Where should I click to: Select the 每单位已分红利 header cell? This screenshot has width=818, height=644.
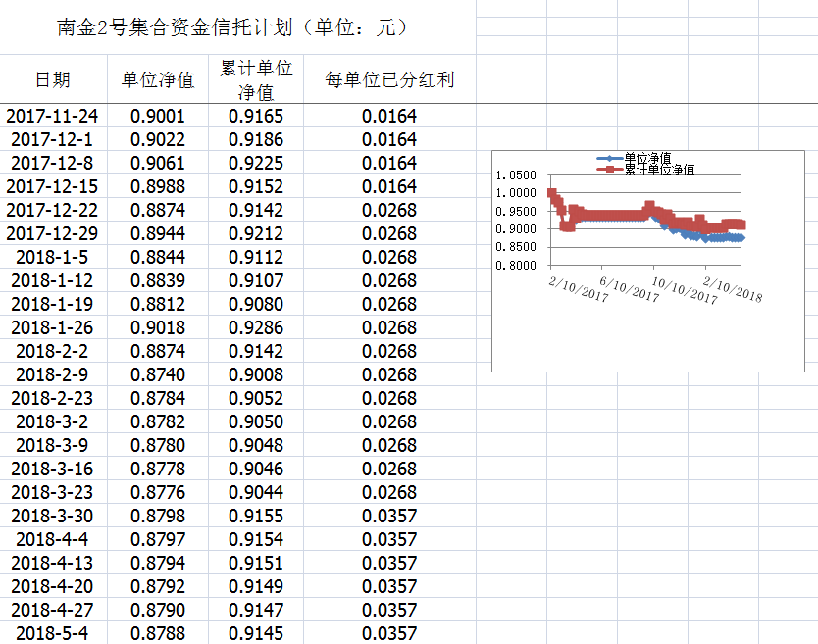388,79
